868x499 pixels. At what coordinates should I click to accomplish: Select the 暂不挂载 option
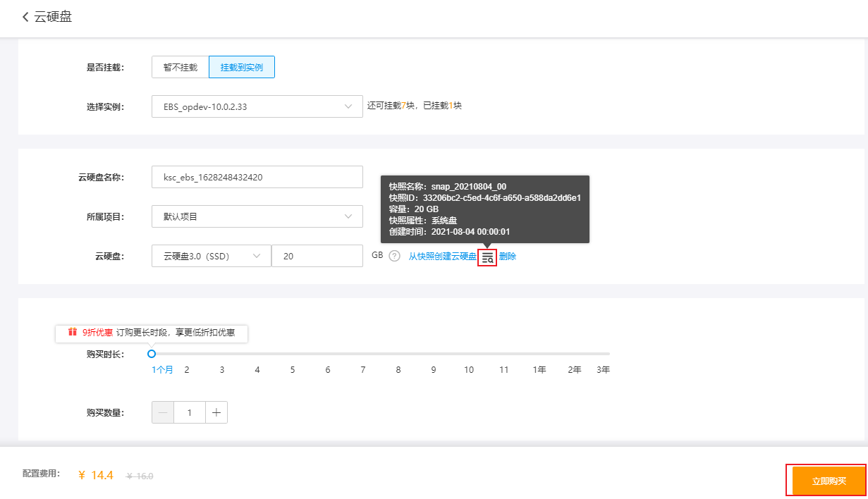click(180, 67)
